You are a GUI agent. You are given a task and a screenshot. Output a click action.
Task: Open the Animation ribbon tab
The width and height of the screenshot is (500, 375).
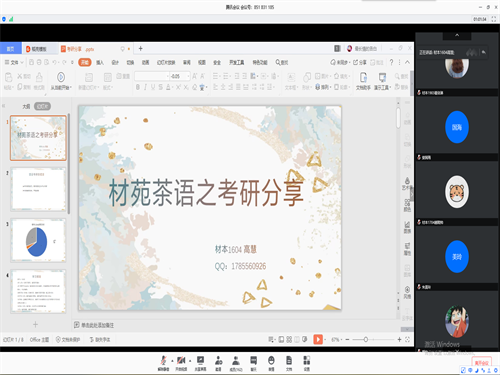pos(146,62)
